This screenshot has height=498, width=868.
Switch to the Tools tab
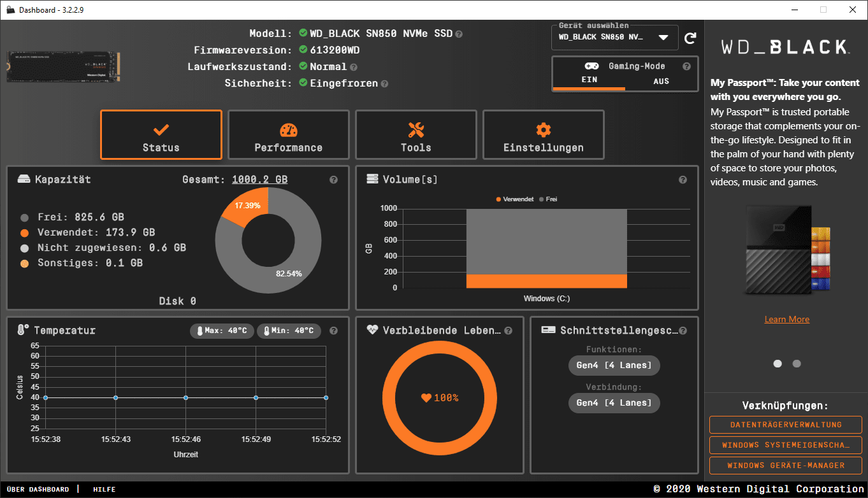point(416,134)
